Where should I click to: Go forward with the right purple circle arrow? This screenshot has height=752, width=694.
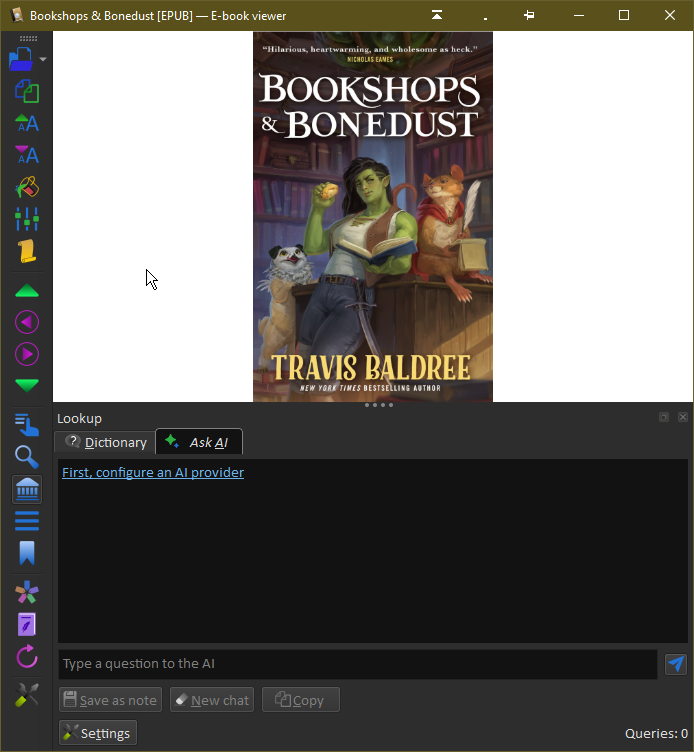[27, 354]
